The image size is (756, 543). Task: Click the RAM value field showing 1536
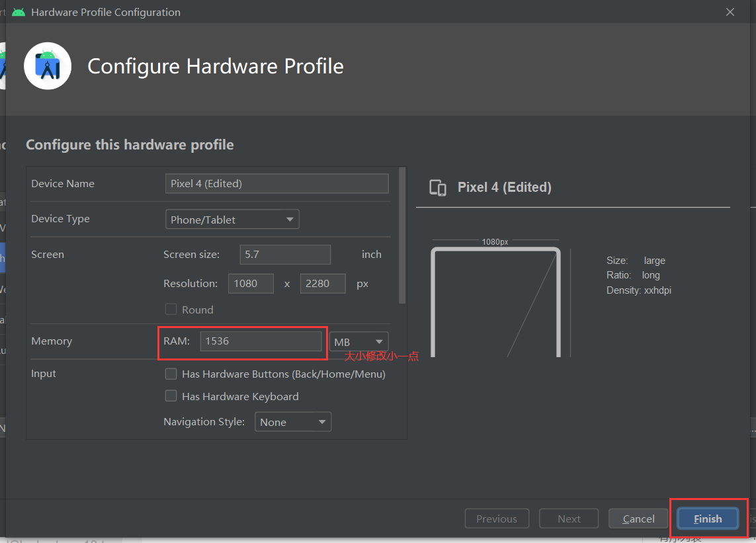[x=261, y=341]
